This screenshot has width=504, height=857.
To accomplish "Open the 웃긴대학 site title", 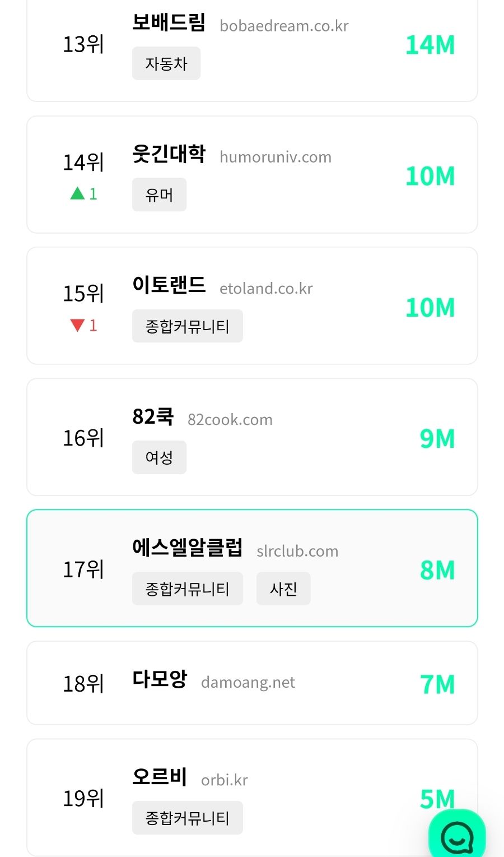I will pos(169,154).
